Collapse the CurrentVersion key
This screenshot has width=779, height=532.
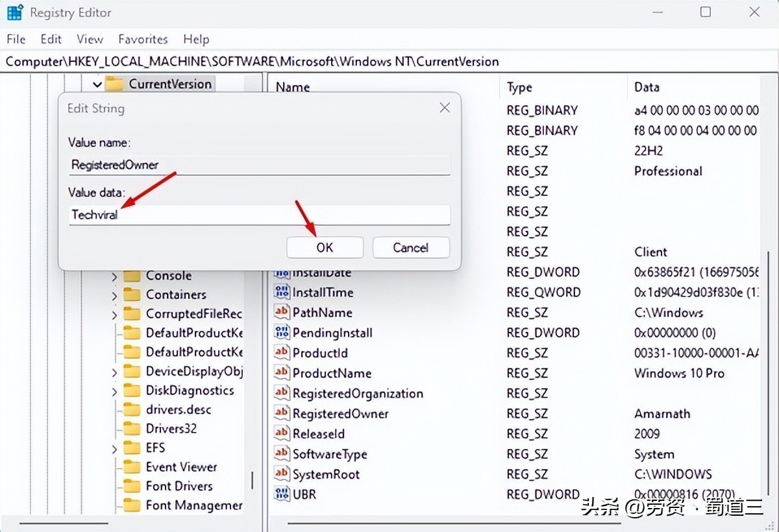pos(96,84)
